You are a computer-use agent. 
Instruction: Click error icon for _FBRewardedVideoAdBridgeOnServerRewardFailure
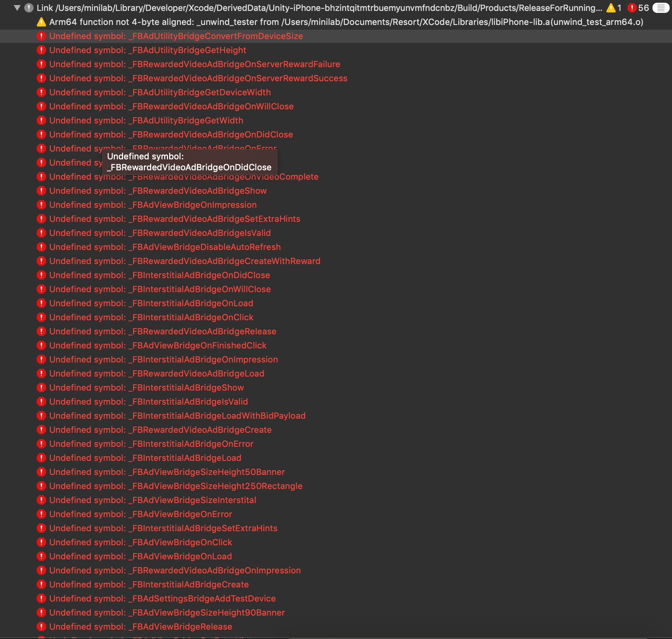click(x=41, y=64)
